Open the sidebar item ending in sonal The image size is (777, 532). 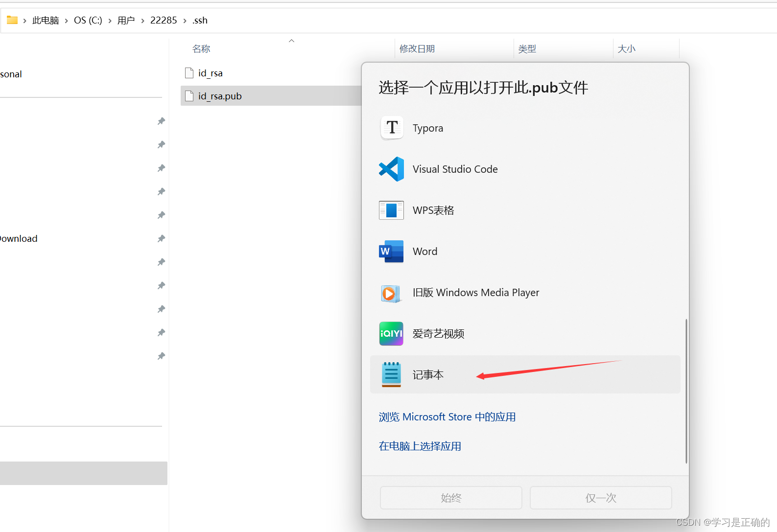click(x=11, y=74)
